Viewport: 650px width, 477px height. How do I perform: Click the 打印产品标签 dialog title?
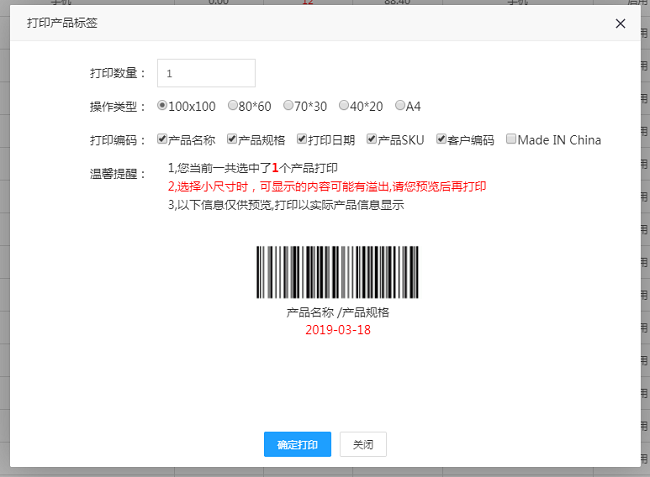62,22
